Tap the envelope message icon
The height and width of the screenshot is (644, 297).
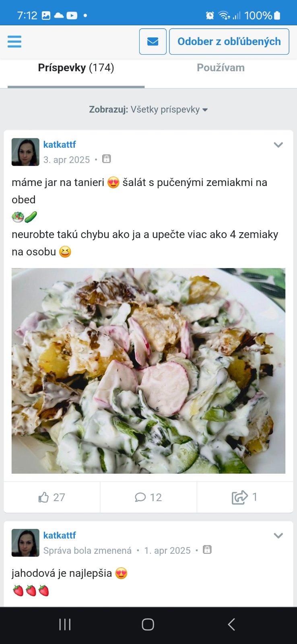click(153, 41)
